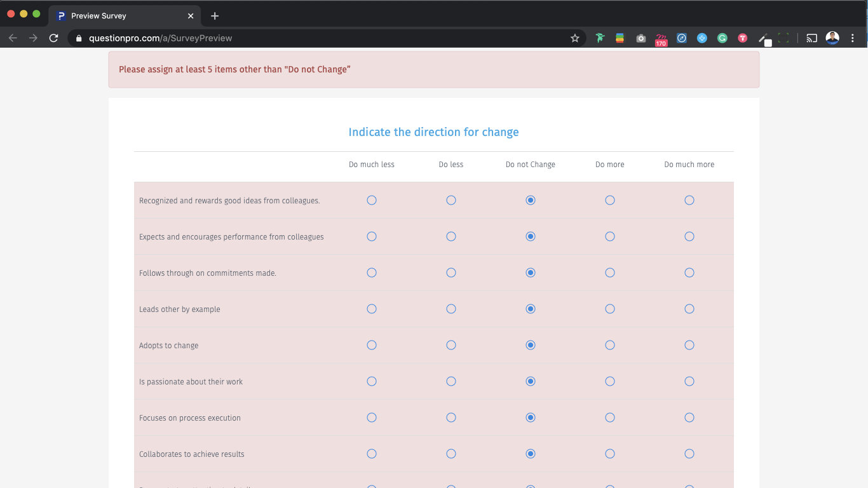This screenshot has width=868, height=488.
Task: Bookmark this page with the star icon
Action: pyautogui.click(x=575, y=38)
